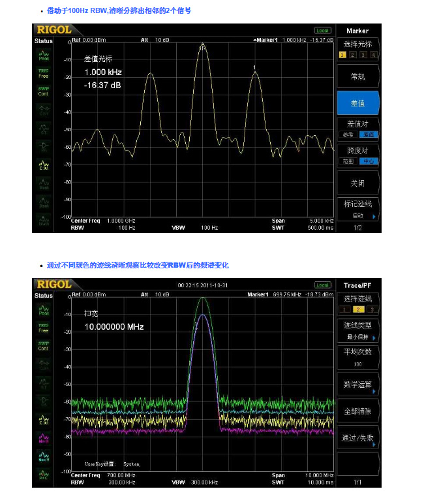Click the TRIG Free status icon in the upper screen
Screen dimensions: 424x504
pos(44,73)
